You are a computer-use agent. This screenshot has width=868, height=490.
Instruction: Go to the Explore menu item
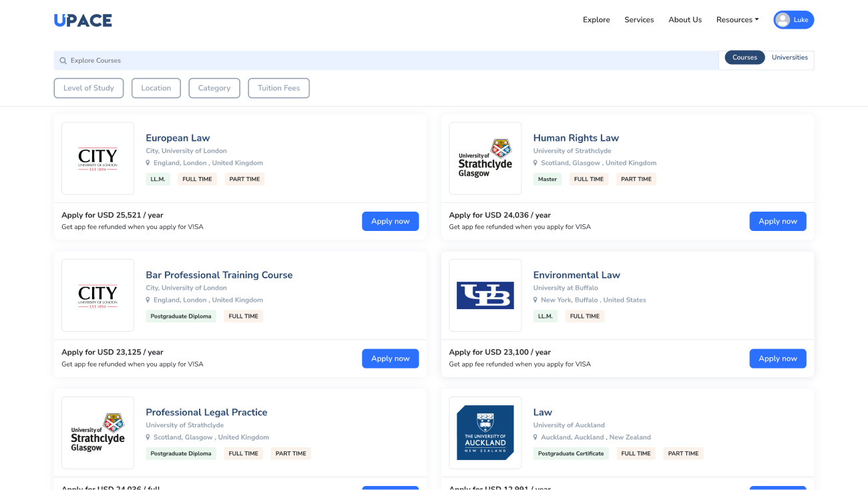[596, 20]
